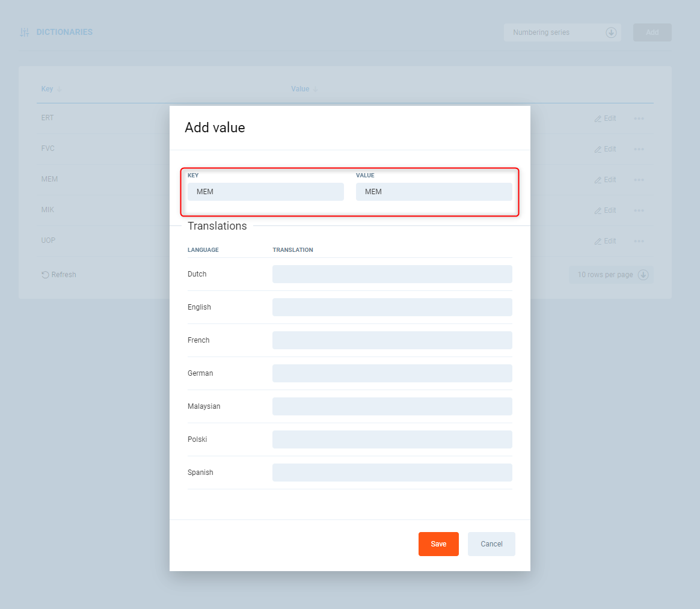Image resolution: width=700 pixels, height=609 pixels.
Task: Open the three-dots menu for FVC row
Action: [x=639, y=149]
